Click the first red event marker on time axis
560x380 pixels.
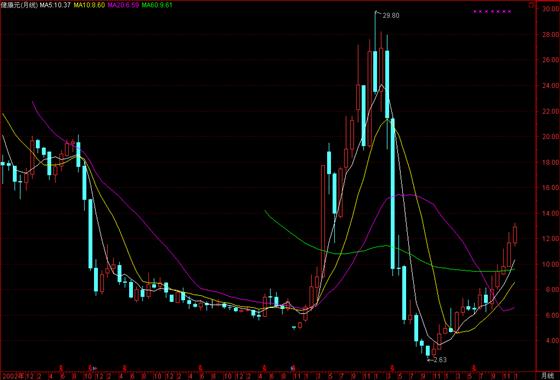[x=61, y=368]
